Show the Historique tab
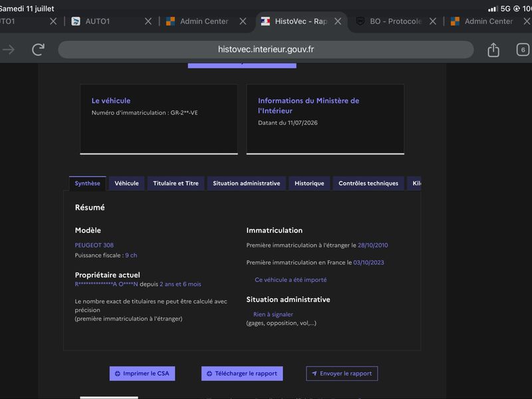This screenshot has width=532, height=399. (309, 184)
